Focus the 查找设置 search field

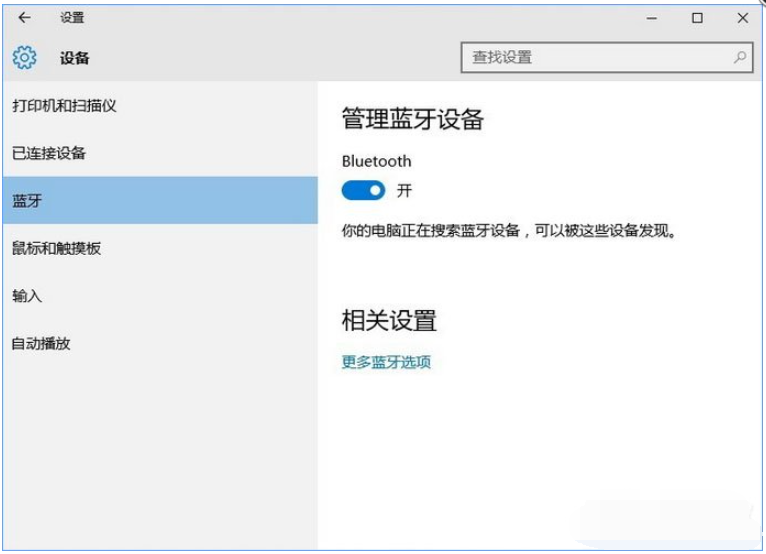pyautogui.click(x=595, y=58)
